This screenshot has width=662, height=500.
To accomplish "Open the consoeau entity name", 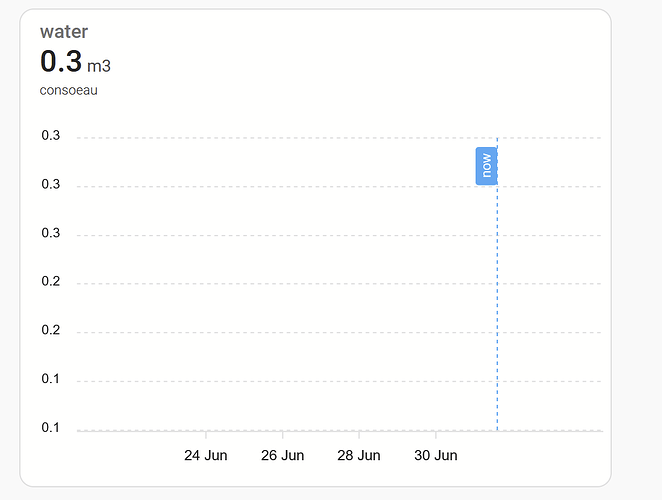I will point(69,91).
